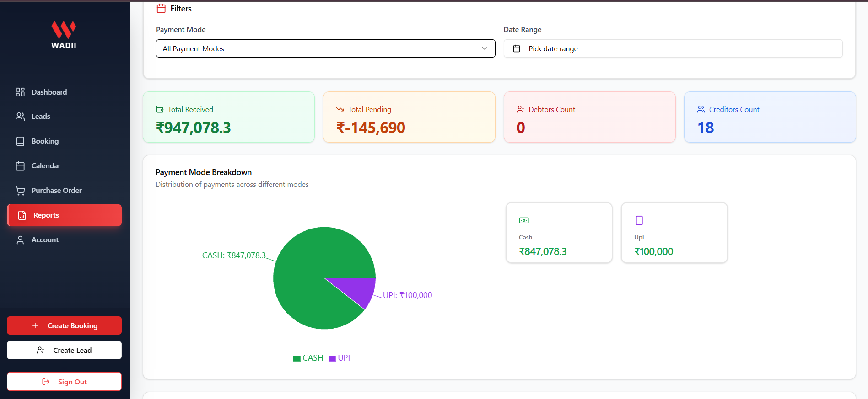Click the Filters calendar icon
This screenshot has height=399, width=868.
coord(161,8)
